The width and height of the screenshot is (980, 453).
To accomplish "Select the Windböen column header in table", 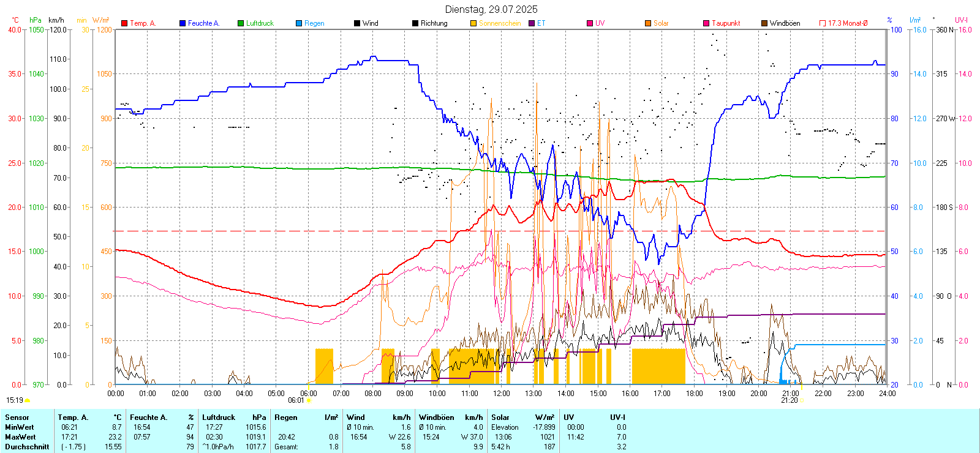I will [x=437, y=417].
